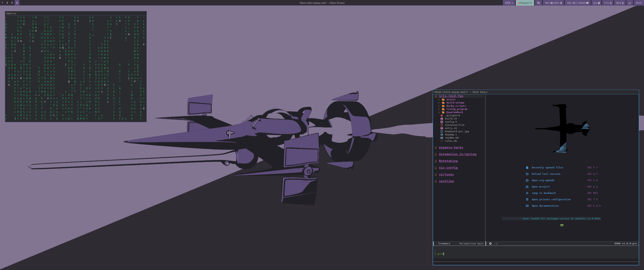Screen dimensions: 644x270
Task: Click the green GitHub octocat icon
Action: [562, 225]
